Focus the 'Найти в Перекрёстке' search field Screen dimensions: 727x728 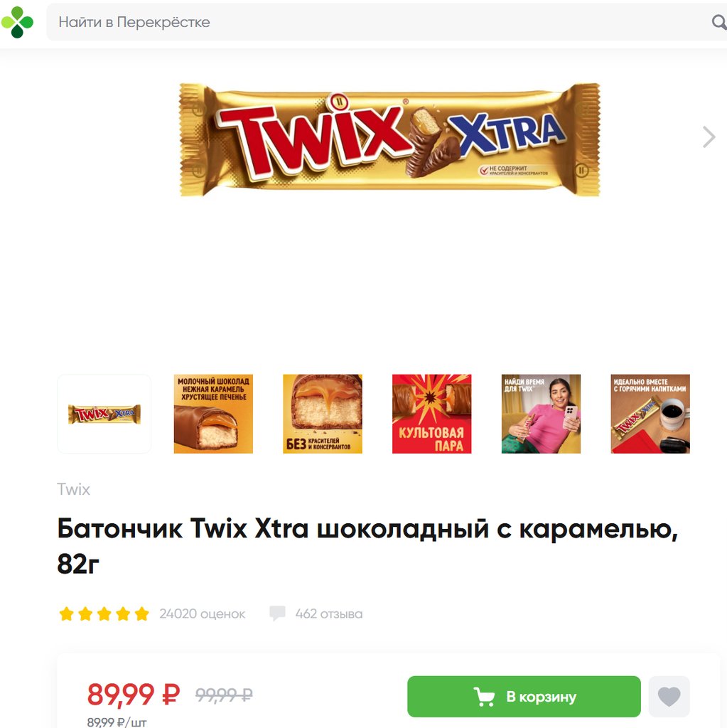click(387, 22)
